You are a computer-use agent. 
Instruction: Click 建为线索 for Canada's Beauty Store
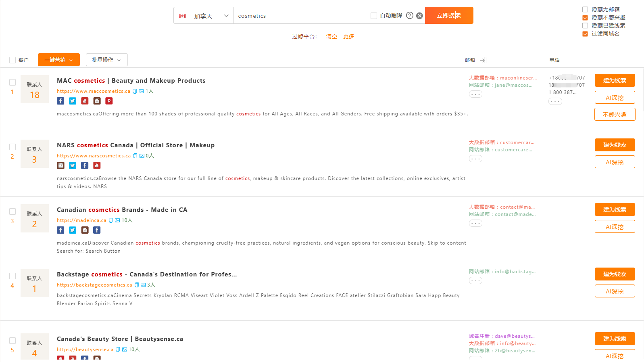[615, 339]
